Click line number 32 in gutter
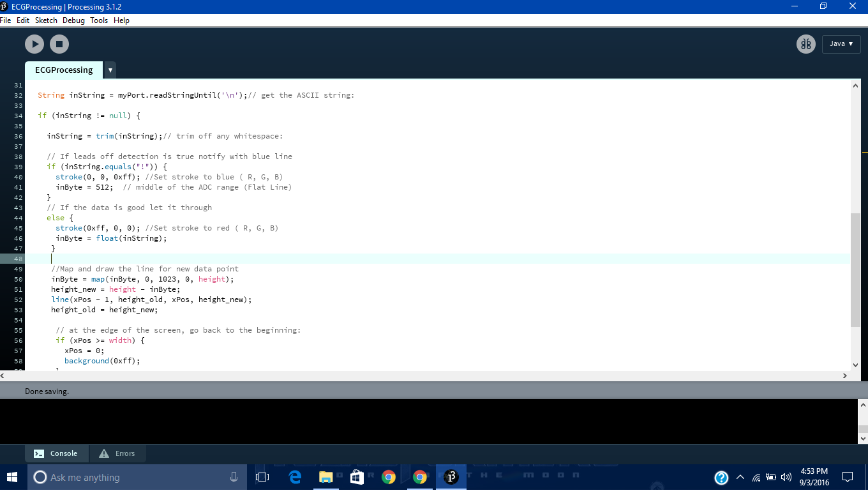This screenshot has height=493, width=868. pos(18,95)
